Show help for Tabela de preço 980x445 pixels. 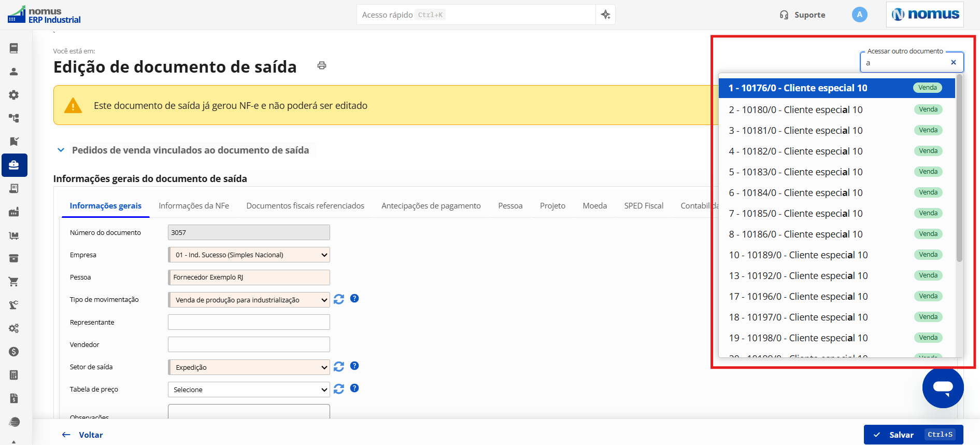354,388
